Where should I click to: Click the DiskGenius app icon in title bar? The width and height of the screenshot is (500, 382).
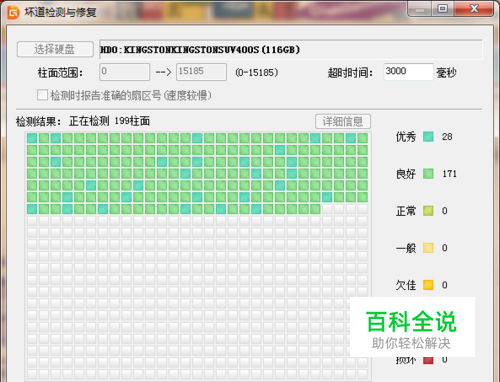coord(13,12)
